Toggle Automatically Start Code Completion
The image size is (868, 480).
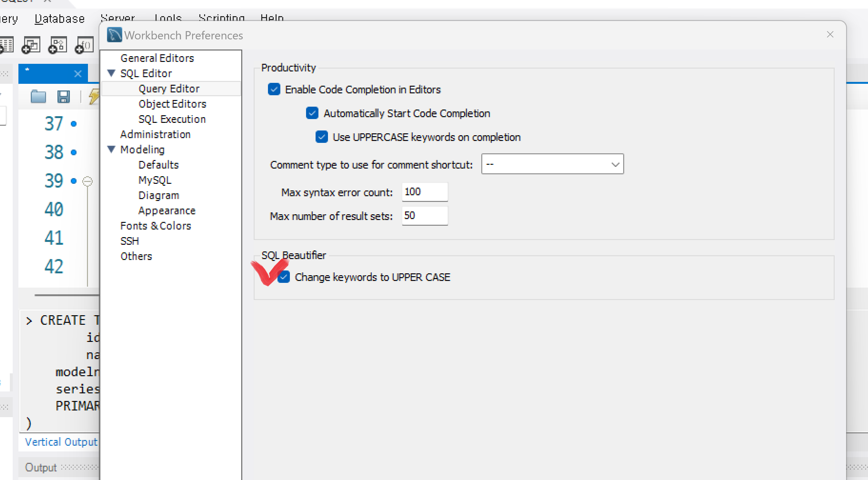pyautogui.click(x=312, y=113)
